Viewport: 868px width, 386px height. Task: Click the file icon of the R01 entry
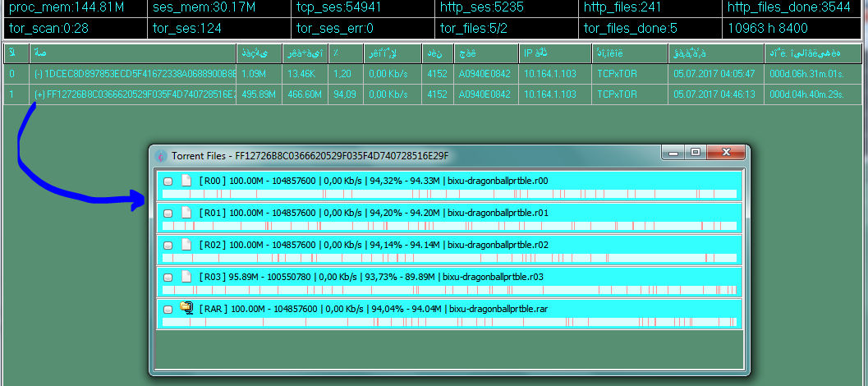186,213
